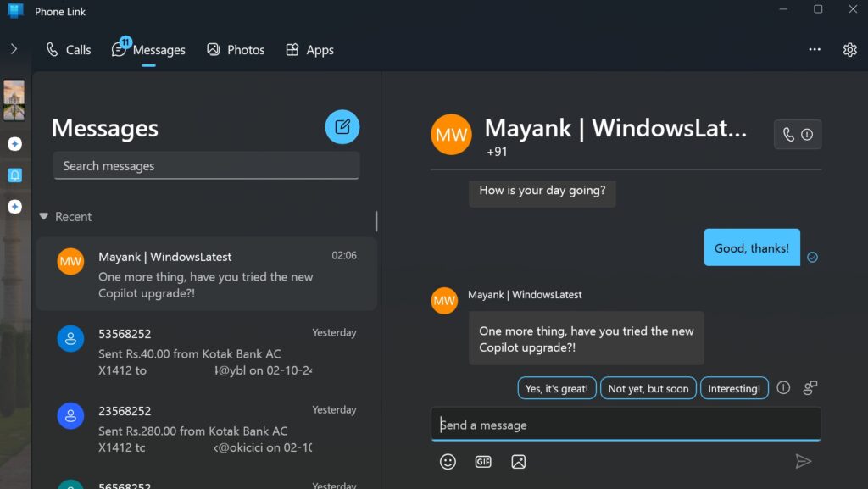The width and height of the screenshot is (868, 489).
Task: Send the message with the arrow icon
Action: [x=804, y=461]
